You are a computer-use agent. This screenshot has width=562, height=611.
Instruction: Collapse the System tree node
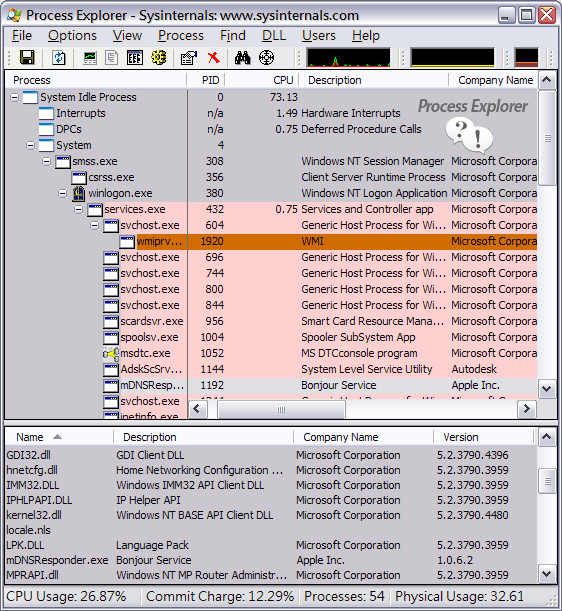click(x=30, y=145)
